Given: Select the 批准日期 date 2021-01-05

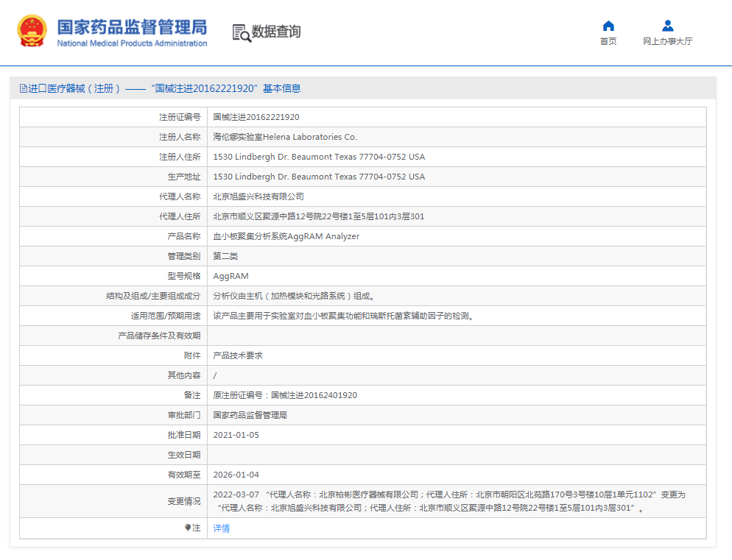Looking at the screenshot, I should coord(239,434).
